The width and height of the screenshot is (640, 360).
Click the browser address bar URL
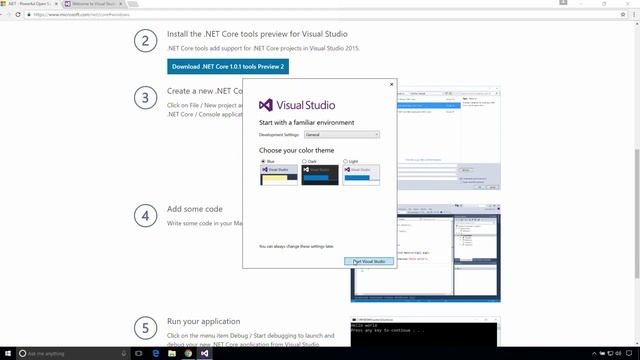click(82, 14)
